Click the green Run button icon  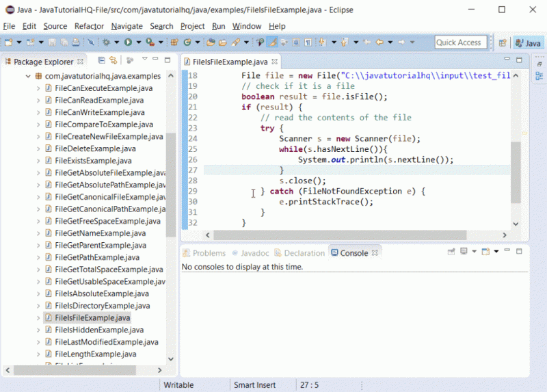pyautogui.click(x=128, y=42)
